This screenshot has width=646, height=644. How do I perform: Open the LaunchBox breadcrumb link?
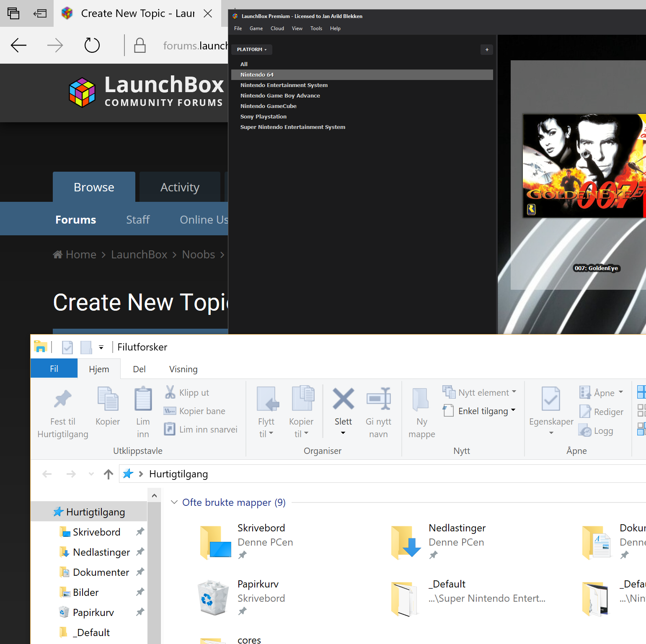tap(139, 255)
